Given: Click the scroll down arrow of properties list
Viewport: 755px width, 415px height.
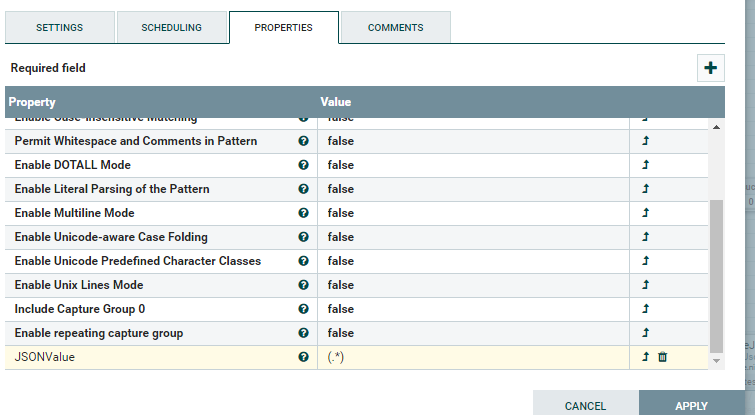Looking at the screenshot, I should click(x=716, y=360).
